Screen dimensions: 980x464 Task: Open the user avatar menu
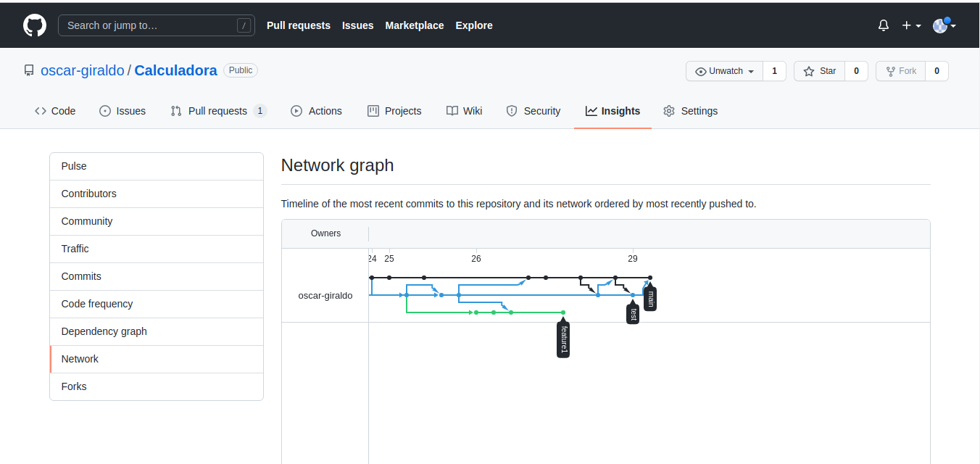click(944, 25)
